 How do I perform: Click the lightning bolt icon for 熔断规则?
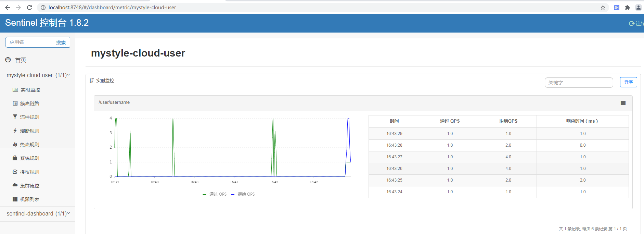click(x=15, y=131)
